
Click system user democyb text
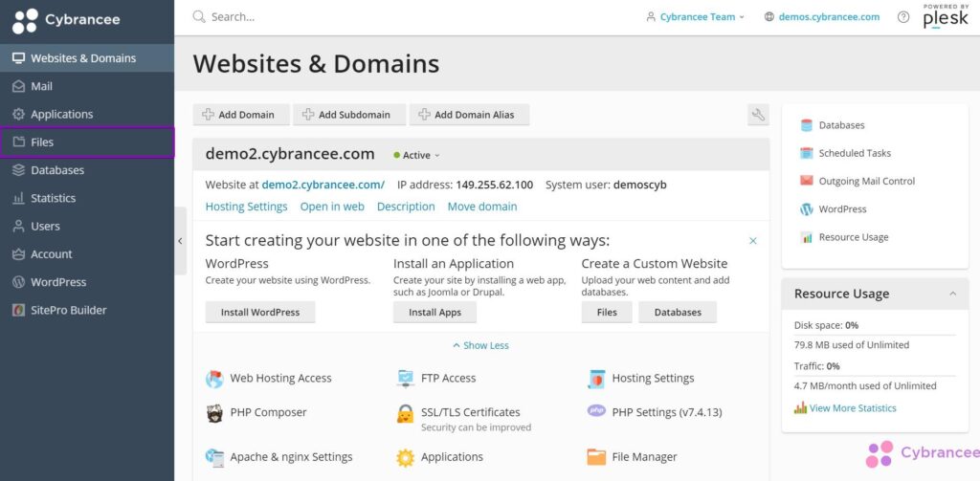[x=640, y=185]
